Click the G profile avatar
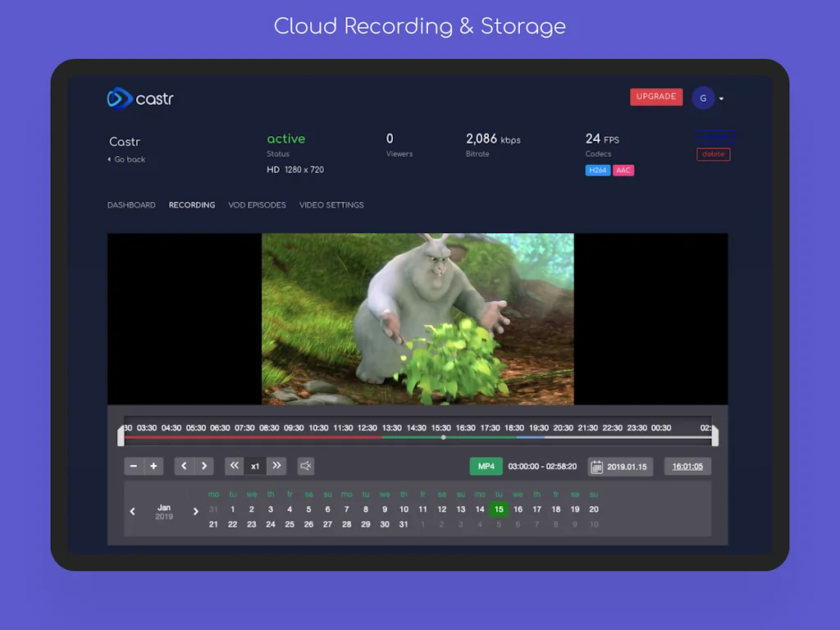The image size is (840, 630). tap(703, 98)
